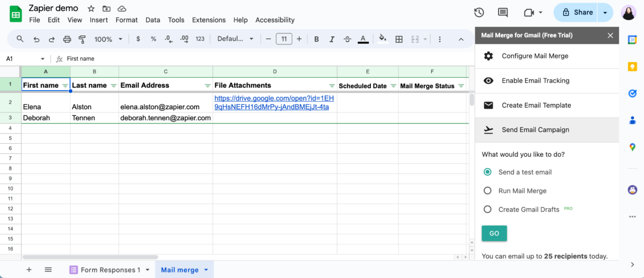Search the menus magnifier icon

point(20,39)
